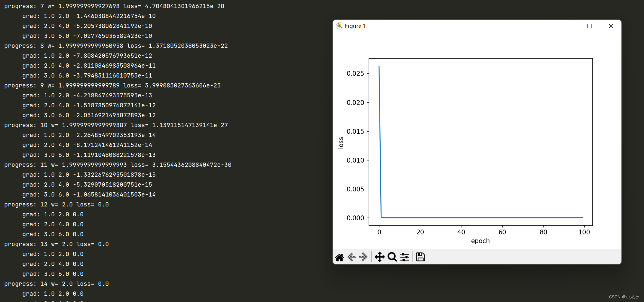The width and height of the screenshot is (644, 302).
Task: Click the 'progress: 10' console line
Action: [116, 125]
